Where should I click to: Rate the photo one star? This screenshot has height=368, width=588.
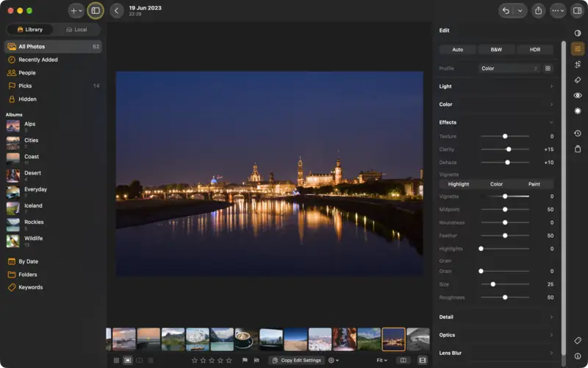coord(194,360)
